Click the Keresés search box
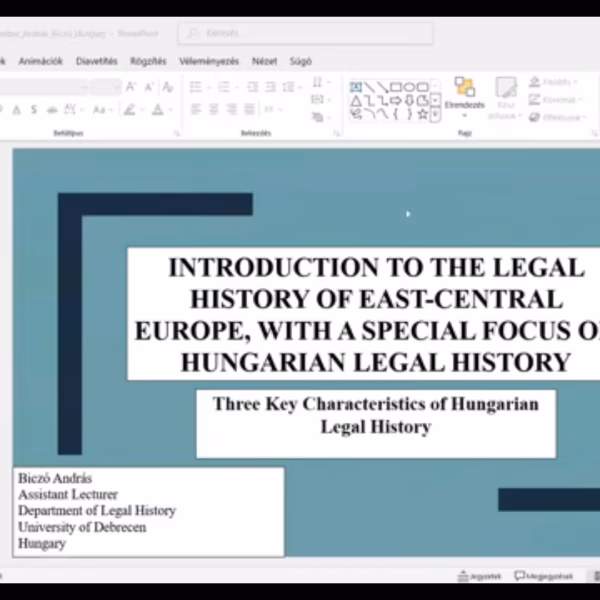This screenshot has height=600, width=600. 305,33
